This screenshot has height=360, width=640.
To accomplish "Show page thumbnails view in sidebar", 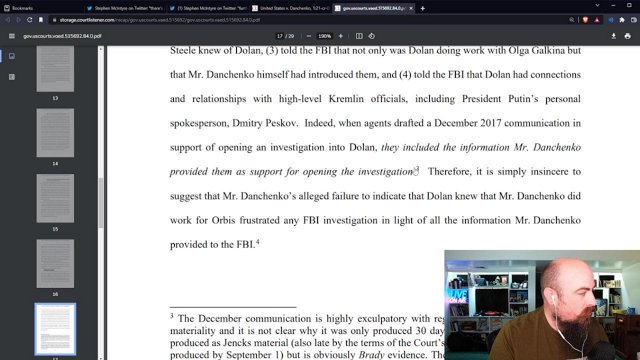I will (x=12, y=56).
